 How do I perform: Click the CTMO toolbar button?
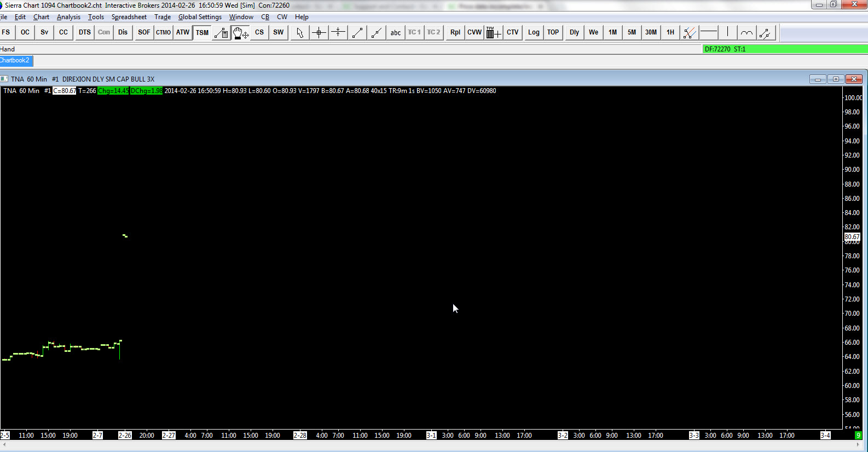pyautogui.click(x=163, y=32)
